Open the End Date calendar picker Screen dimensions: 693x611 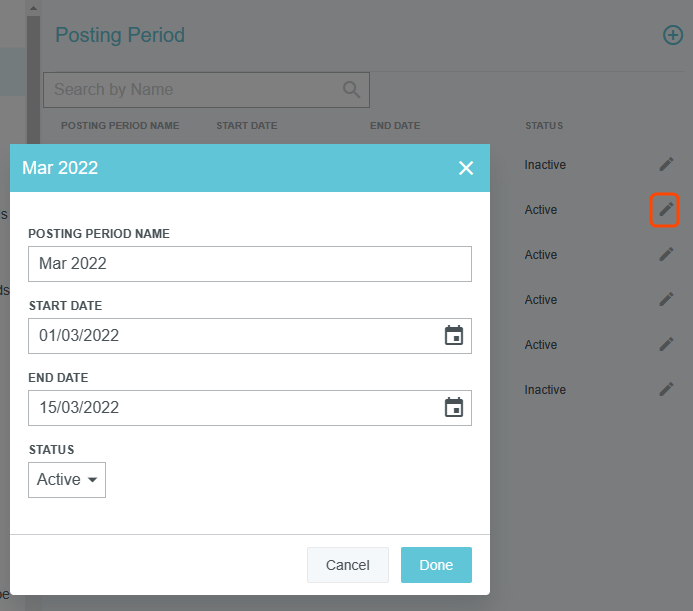click(454, 408)
